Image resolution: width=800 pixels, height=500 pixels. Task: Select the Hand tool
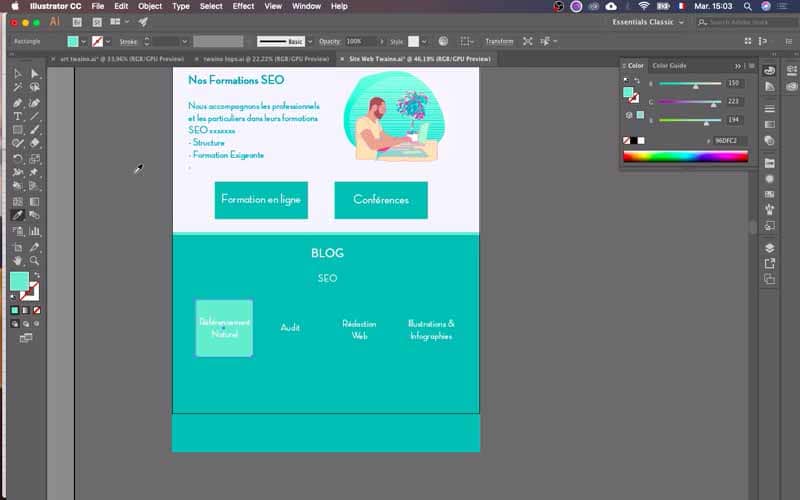pyautogui.click(x=18, y=261)
